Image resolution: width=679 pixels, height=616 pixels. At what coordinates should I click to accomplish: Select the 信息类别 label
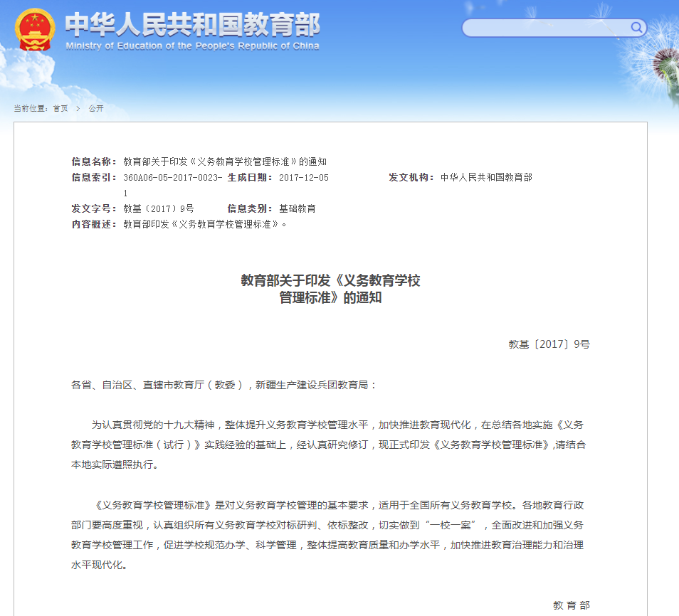click(250, 208)
